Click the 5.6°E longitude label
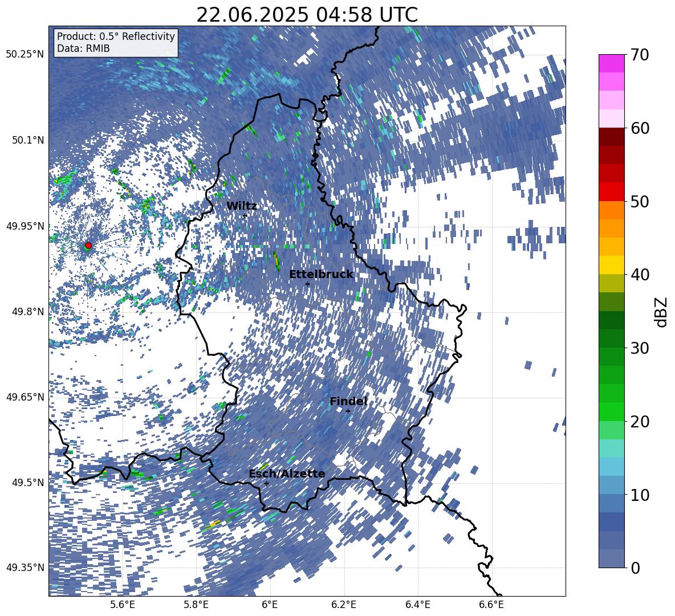Image resolution: width=675 pixels, height=616 pixels. click(x=123, y=605)
